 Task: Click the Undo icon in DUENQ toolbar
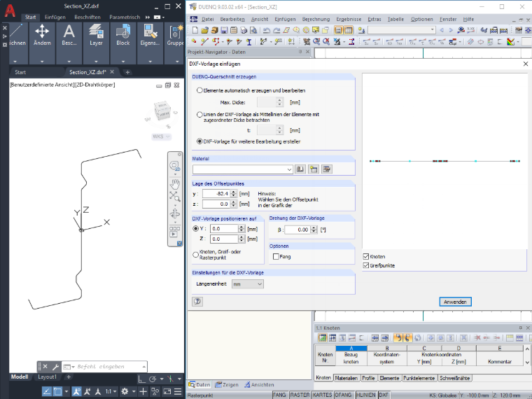[267, 30]
